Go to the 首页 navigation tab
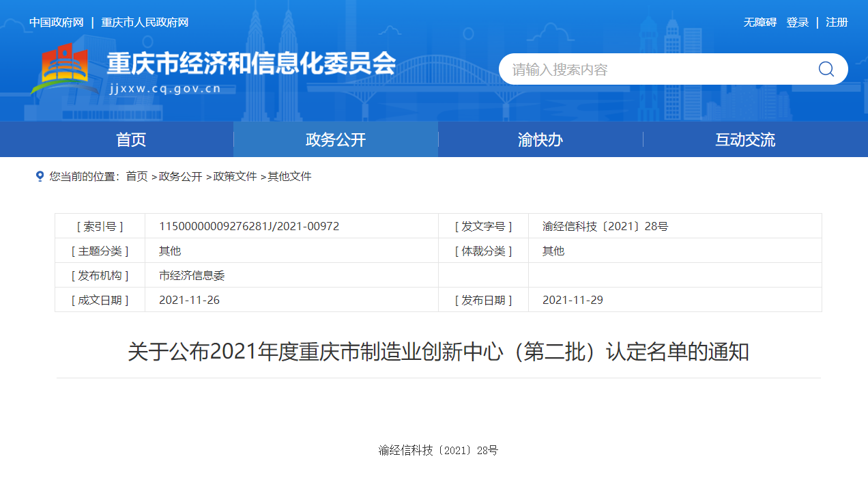The height and width of the screenshot is (489, 868). point(131,140)
